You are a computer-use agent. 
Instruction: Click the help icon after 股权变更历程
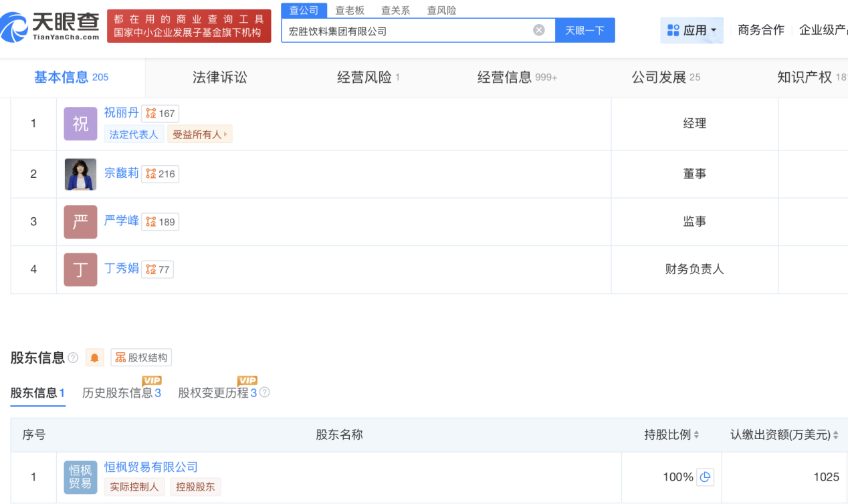[x=265, y=393]
